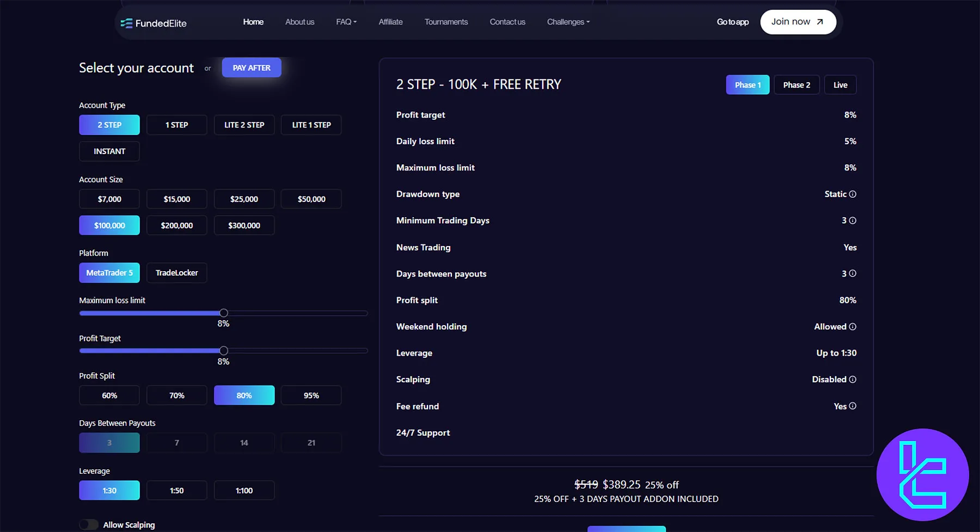The image size is (980, 532).
Task: Click the Fee refund info icon
Action: (853, 406)
